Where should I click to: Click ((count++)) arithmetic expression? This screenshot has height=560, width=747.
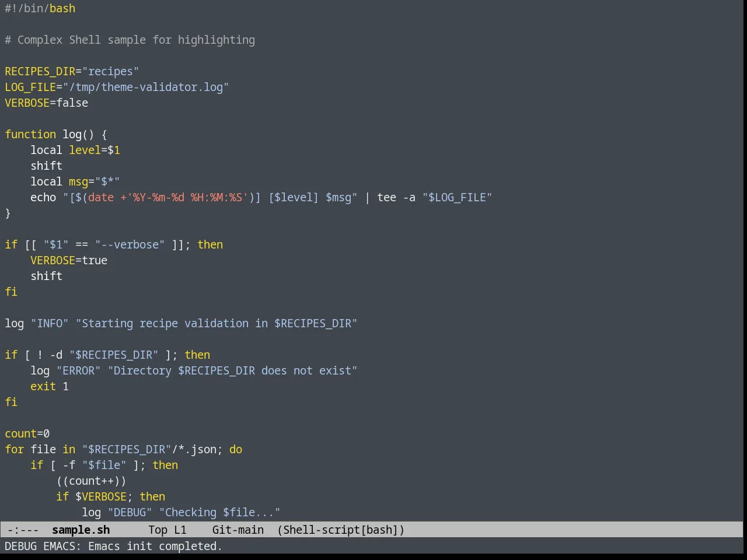tap(91, 481)
